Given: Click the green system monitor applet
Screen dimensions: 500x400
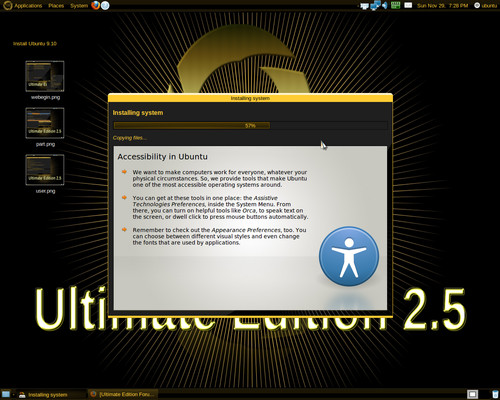Looking at the screenshot, I should pyautogui.click(x=395, y=5).
